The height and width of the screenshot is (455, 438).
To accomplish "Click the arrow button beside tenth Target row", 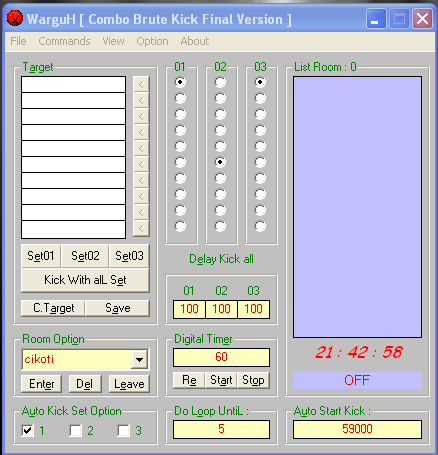I will [141, 228].
